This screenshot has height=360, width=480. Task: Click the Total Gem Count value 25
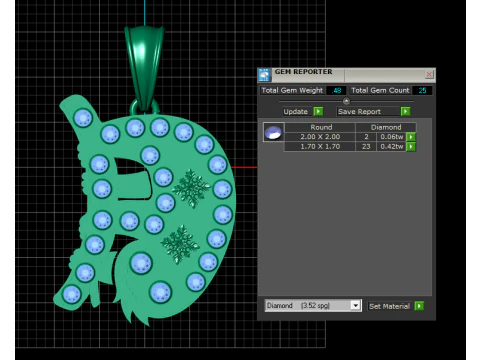422,90
